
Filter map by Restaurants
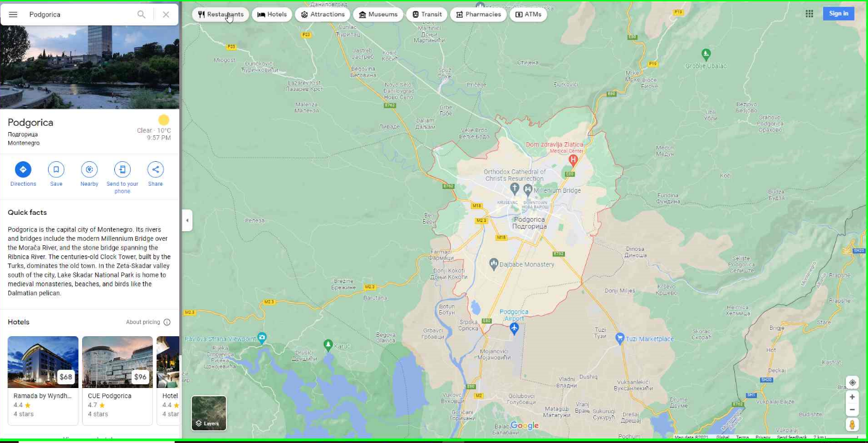(220, 15)
